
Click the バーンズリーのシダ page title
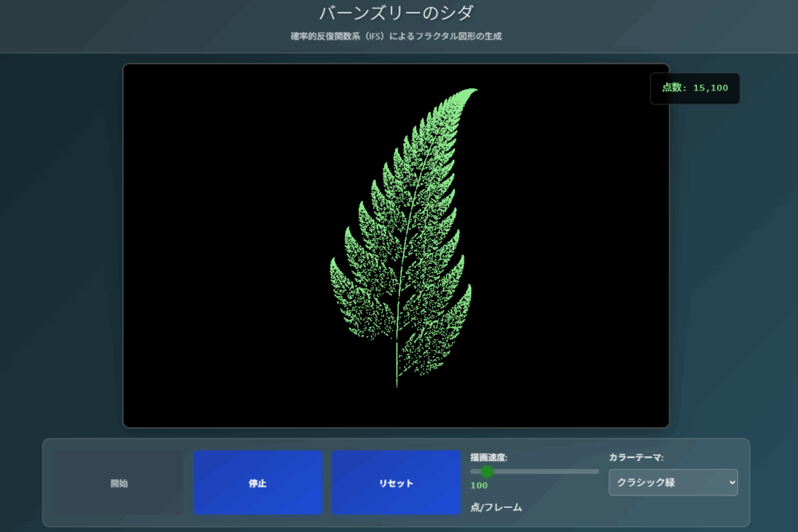coord(397,13)
